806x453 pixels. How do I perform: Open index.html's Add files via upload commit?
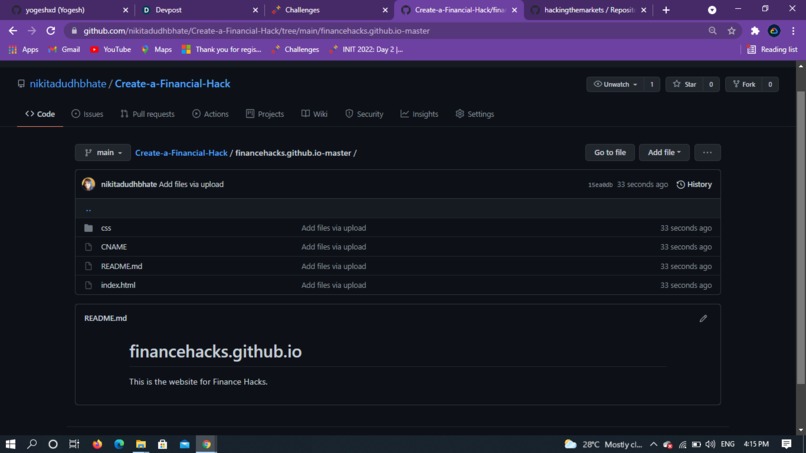click(x=334, y=285)
